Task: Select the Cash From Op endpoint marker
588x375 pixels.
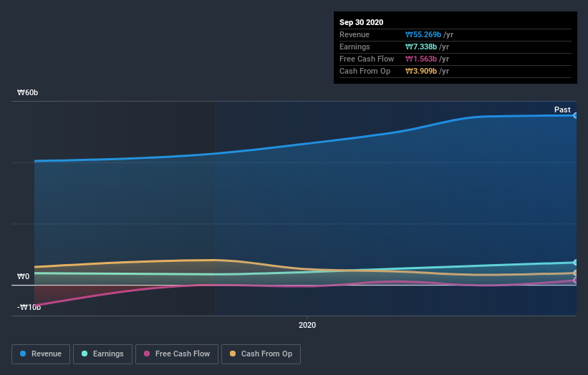Action: tap(575, 273)
